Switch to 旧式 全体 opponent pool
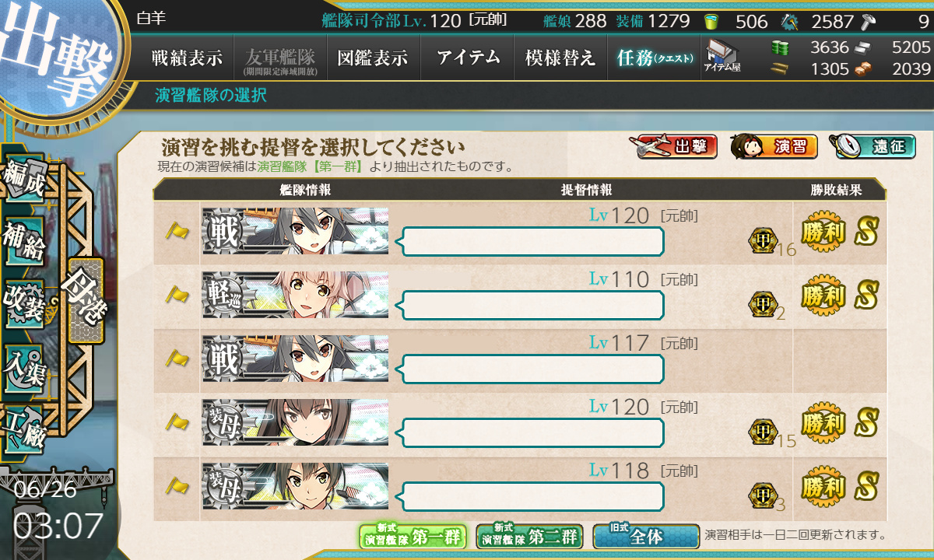Screen dimensions: 934x560 (646, 536)
